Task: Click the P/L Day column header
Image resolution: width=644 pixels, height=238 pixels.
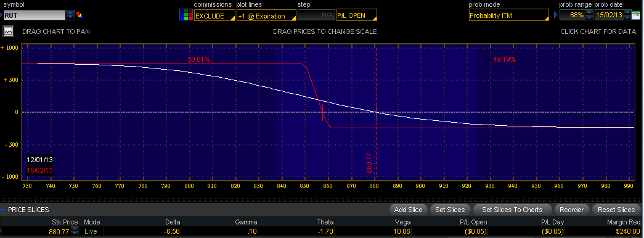Action: click(x=552, y=221)
